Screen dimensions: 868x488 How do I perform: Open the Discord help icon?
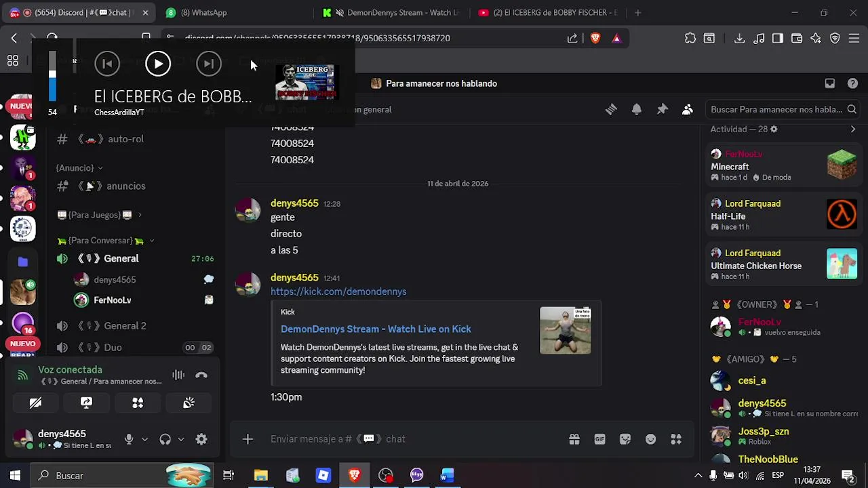[x=852, y=83]
